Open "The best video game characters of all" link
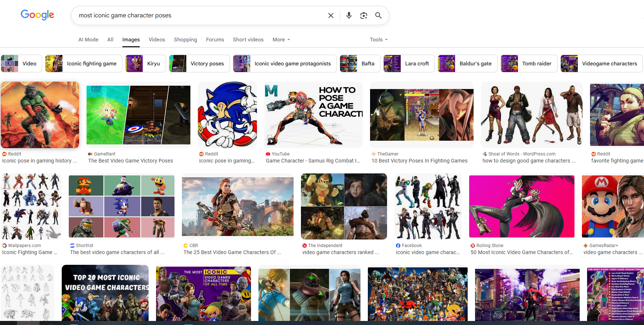644x325 pixels. point(117,252)
